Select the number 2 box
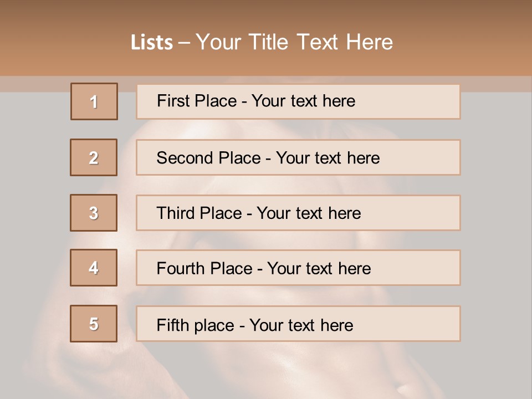 click(x=94, y=157)
